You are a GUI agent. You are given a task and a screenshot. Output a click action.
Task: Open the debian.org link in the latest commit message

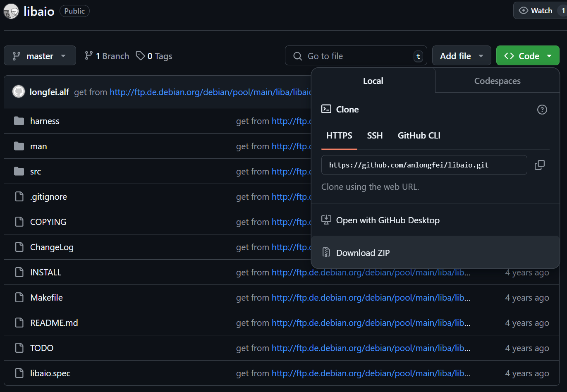click(211, 92)
